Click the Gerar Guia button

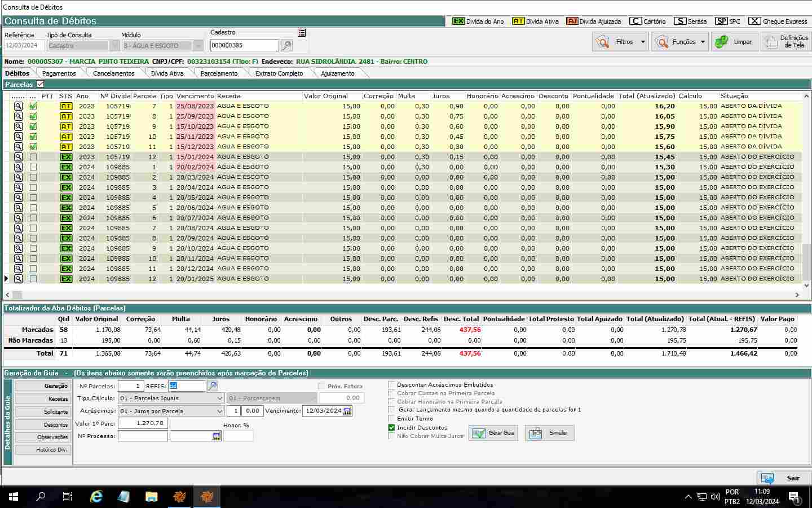coord(493,433)
